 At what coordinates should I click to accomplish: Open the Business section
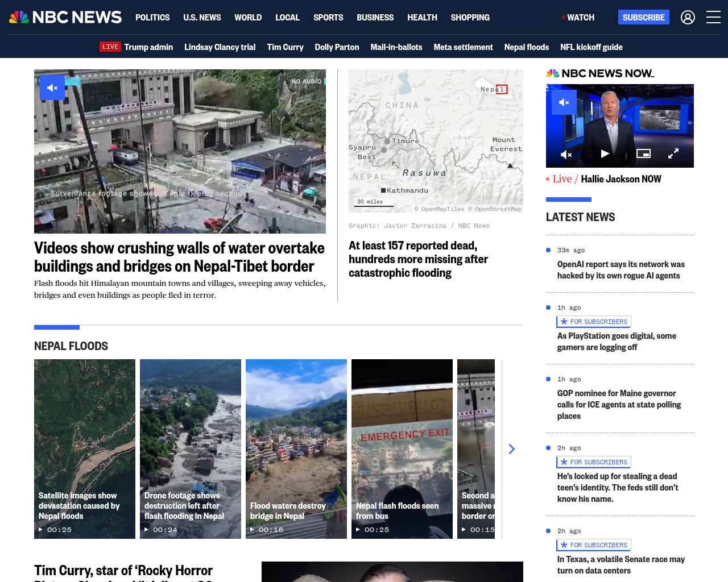pyautogui.click(x=375, y=18)
